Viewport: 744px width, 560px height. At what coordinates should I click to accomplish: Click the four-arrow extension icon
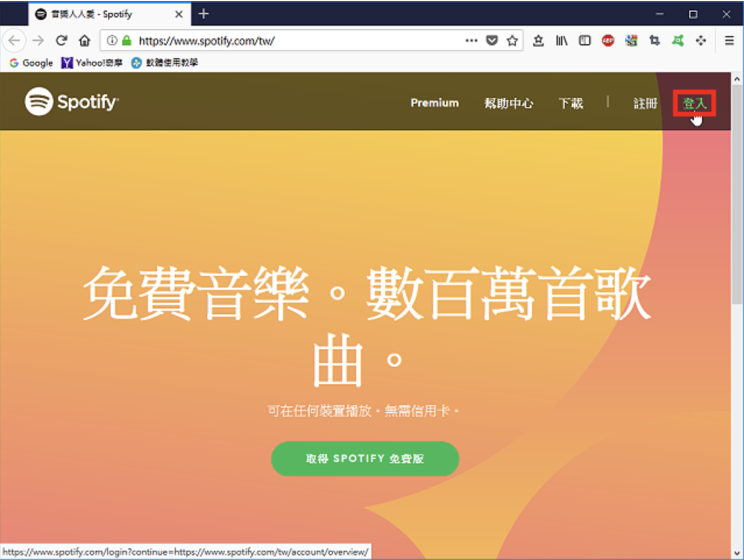(x=701, y=40)
